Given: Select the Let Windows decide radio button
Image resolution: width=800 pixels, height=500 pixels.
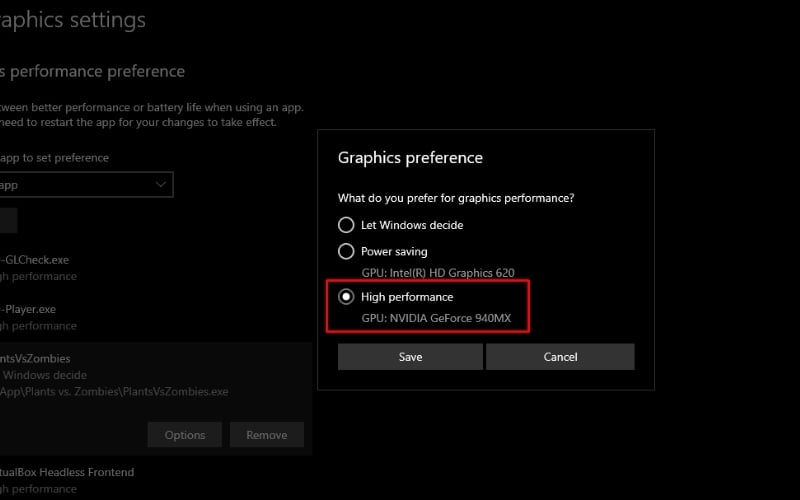Looking at the screenshot, I should point(346,225).
